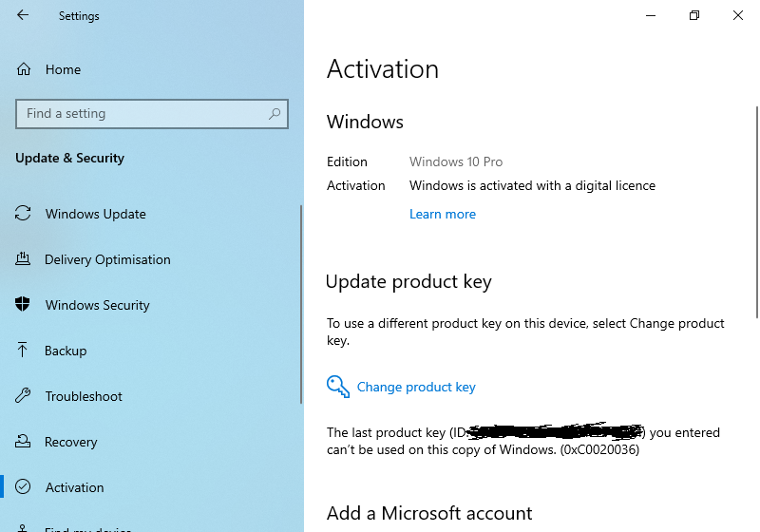The width and height of the screenshot is (760, 532).
Task: Click the Windows Security shield icon
Action: (x=22, y=304)
